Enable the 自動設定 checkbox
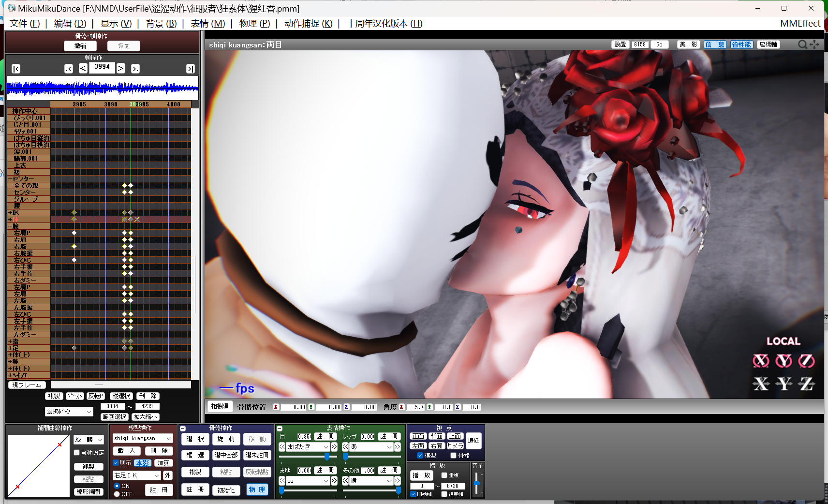The width and height of the screenshot is (828, 504). (x=76, y=453)
